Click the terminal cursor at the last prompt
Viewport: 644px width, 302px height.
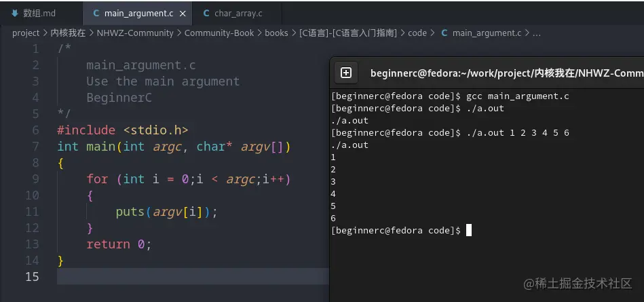pos(469,230)
